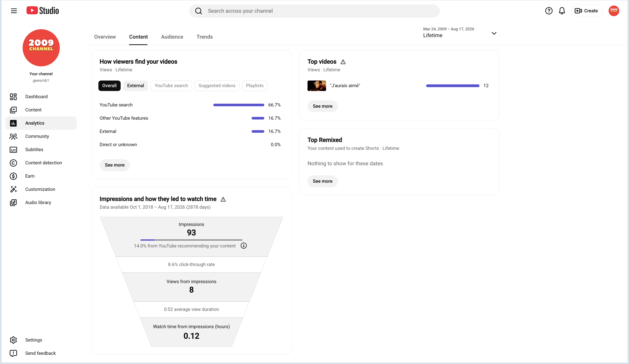Select the Playlists chip
Viewport: 629px width, 364px height.
255,85
